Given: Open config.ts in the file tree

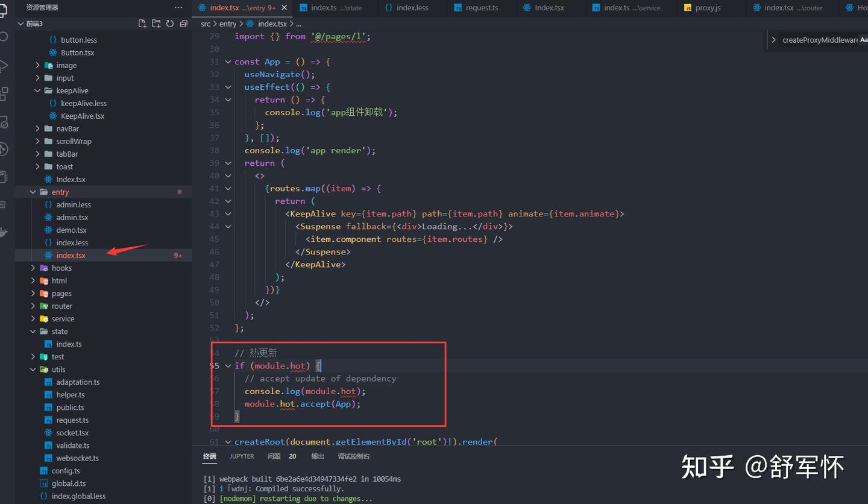Looking at the screenshot, I should click(x=66, y=470).
